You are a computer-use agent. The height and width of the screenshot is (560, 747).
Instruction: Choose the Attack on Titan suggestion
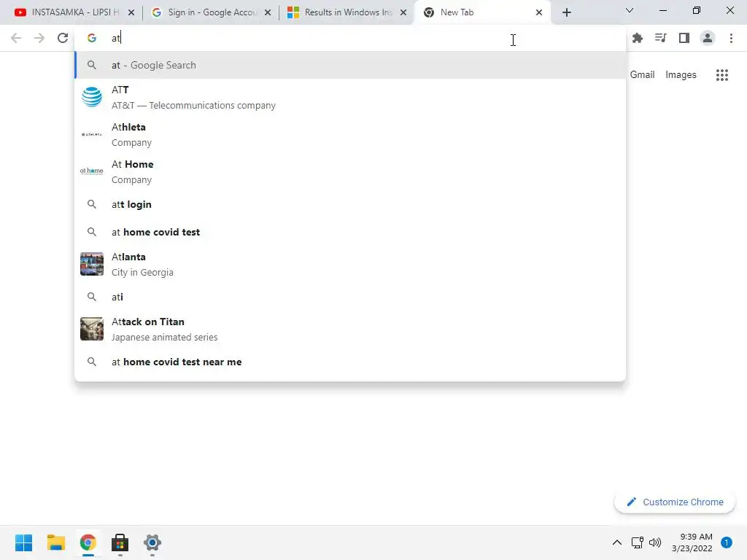[350, 329]
